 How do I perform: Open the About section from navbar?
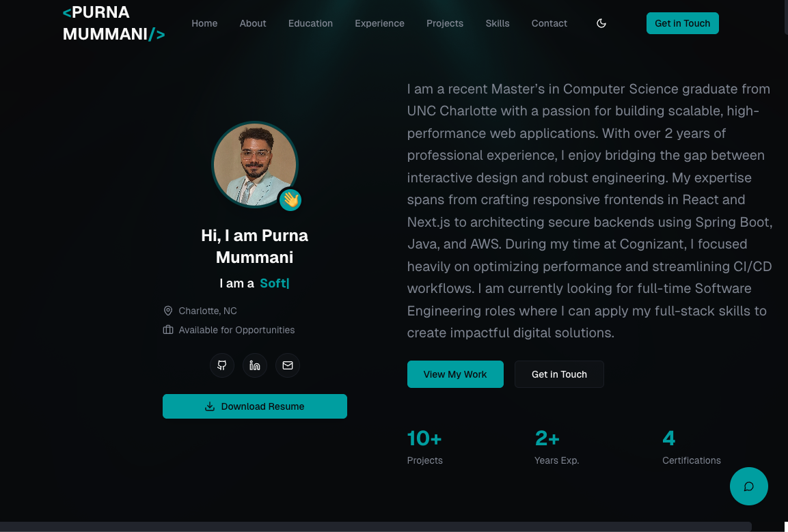click(253, 23)
